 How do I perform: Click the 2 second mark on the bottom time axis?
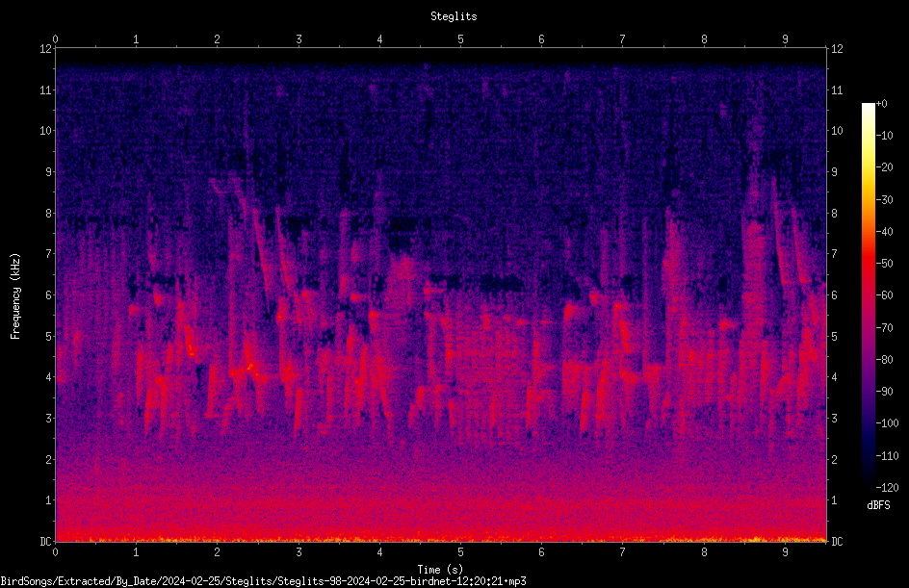tap(217, 552)
